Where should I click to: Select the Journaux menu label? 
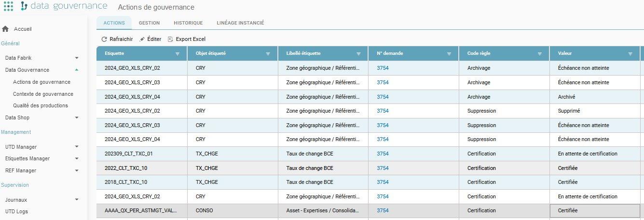point(16,199)
